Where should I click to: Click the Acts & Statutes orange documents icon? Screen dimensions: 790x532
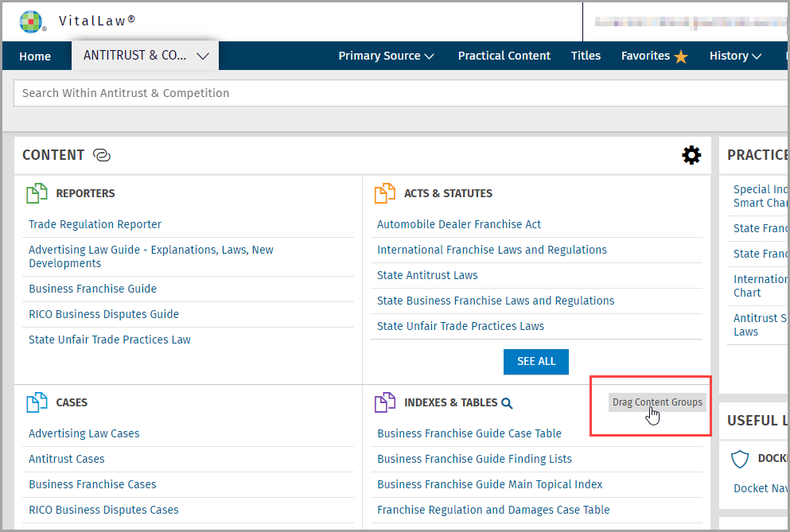point(385,193)
